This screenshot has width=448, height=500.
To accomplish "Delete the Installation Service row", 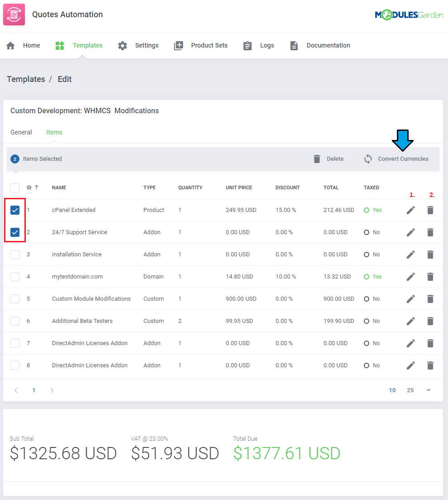I will [x=430, y=255].
